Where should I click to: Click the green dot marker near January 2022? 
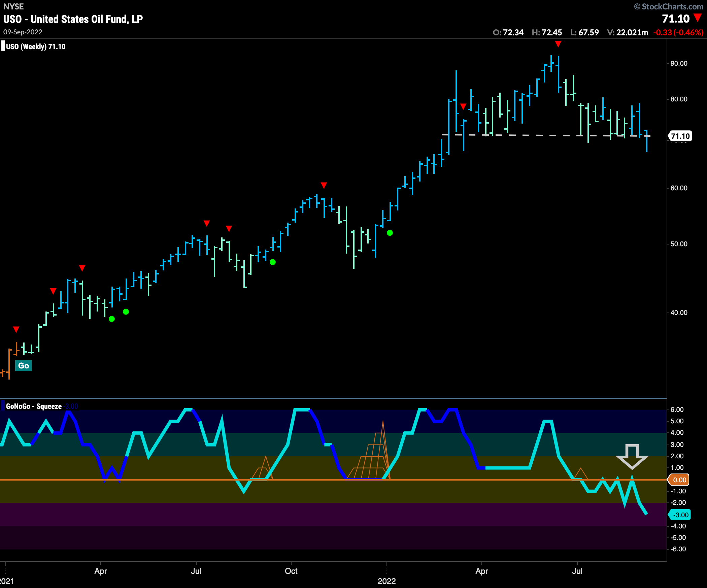pyautogui.click(x=390, y=233)
